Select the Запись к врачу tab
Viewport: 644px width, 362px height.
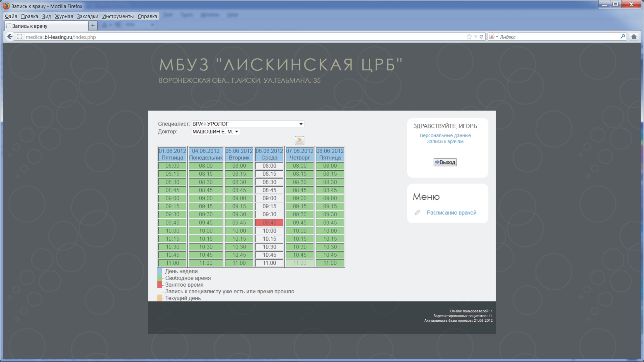coord(46,26)
